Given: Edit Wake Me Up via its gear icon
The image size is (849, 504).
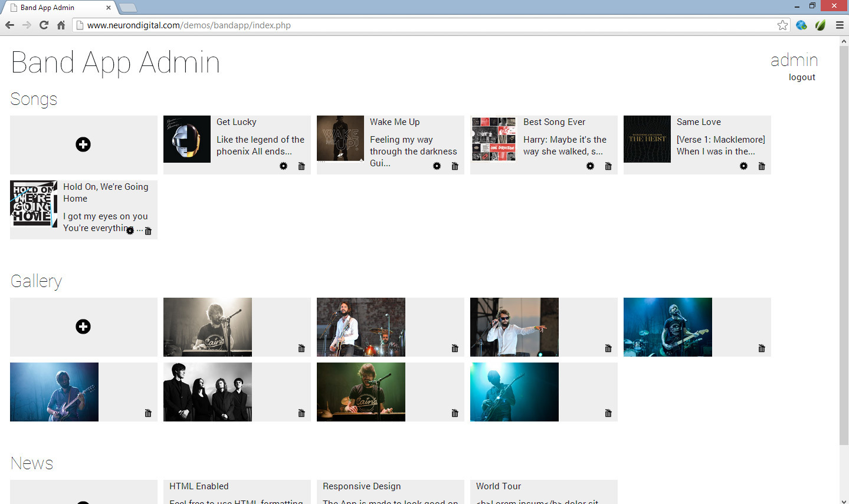Looking at the screenshot, I should tap(437, 166).
